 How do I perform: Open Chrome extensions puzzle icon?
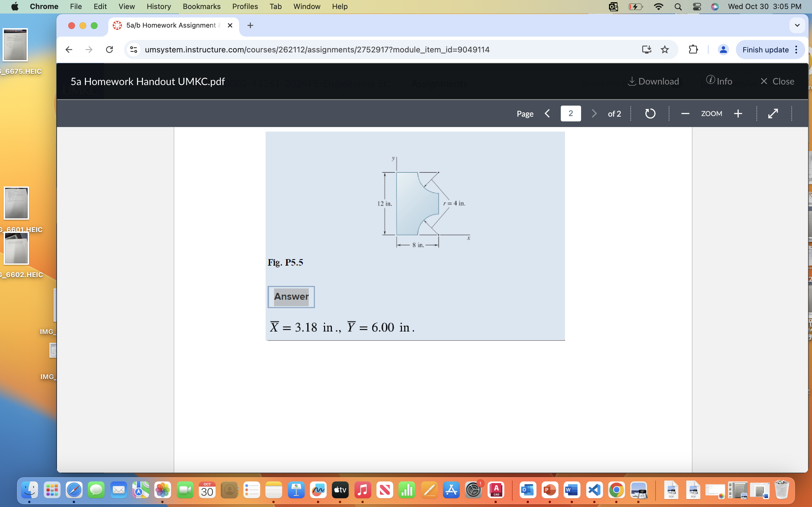(693, 50)
